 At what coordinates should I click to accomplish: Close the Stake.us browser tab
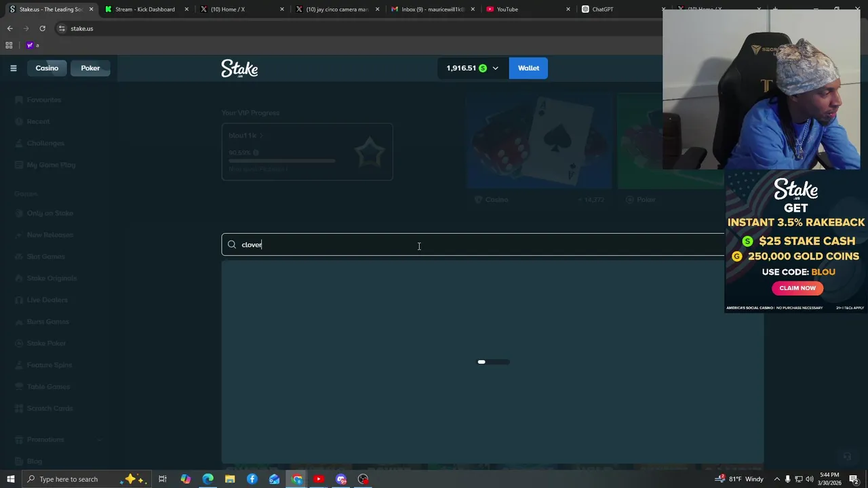coord(91,9)
